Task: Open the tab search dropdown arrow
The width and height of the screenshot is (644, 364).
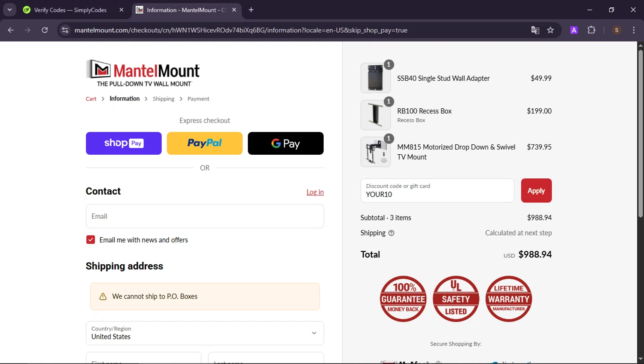Action: click(x=9, y=9)
